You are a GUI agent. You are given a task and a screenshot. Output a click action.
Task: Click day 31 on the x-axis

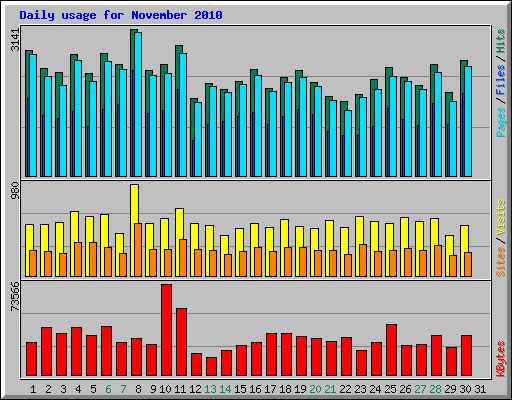480,389
